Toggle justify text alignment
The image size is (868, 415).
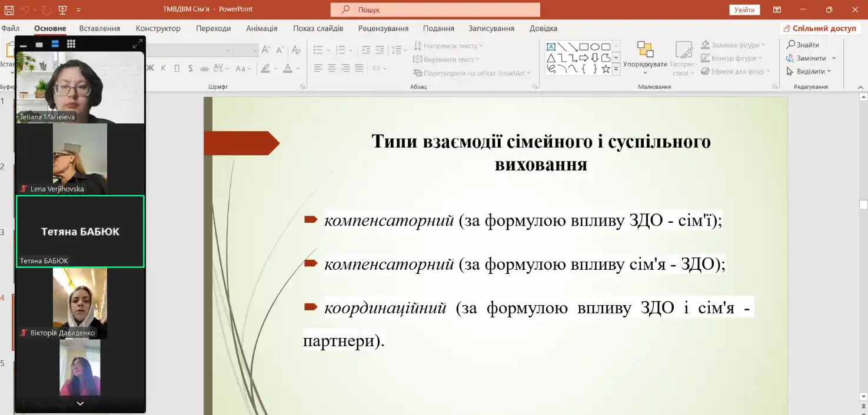click(x=359, y=68)
